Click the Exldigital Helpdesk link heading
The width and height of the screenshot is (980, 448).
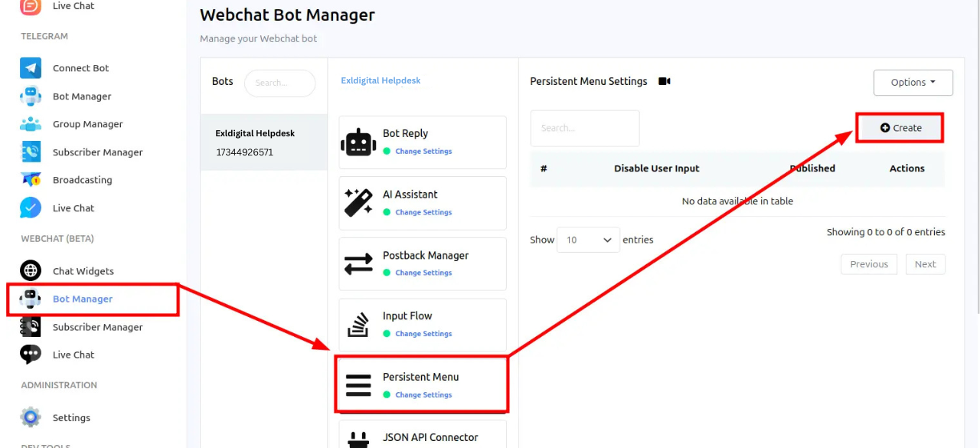[x=381, y=80]
